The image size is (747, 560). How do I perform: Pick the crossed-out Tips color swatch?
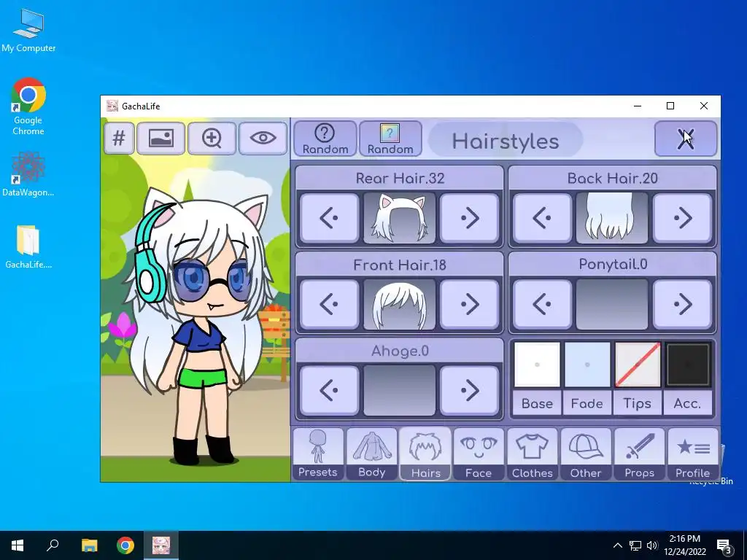[638, 365]
